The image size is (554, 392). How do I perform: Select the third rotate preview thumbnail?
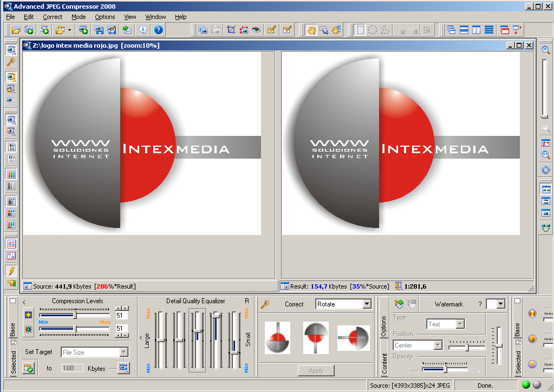point(353,338)
